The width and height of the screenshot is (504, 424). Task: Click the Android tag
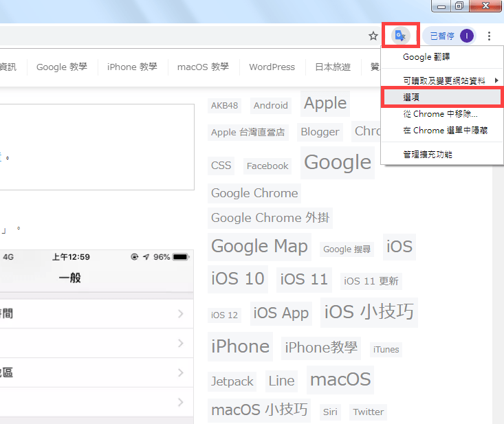pos(271,105)
